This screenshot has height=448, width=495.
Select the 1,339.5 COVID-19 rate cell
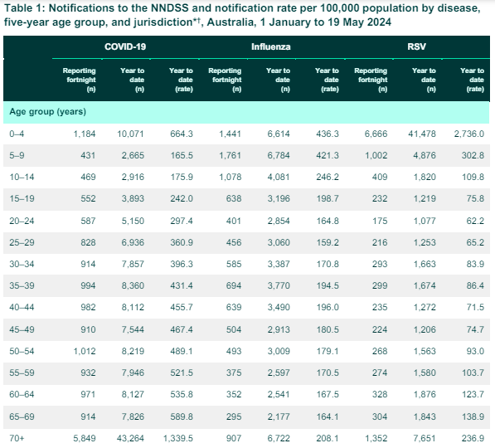click(x=177, y=438)
